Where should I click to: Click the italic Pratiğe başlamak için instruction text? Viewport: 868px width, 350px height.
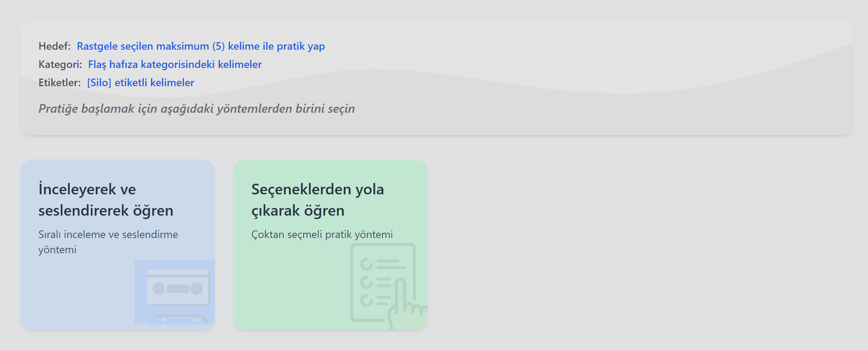(x=196, y=109)
